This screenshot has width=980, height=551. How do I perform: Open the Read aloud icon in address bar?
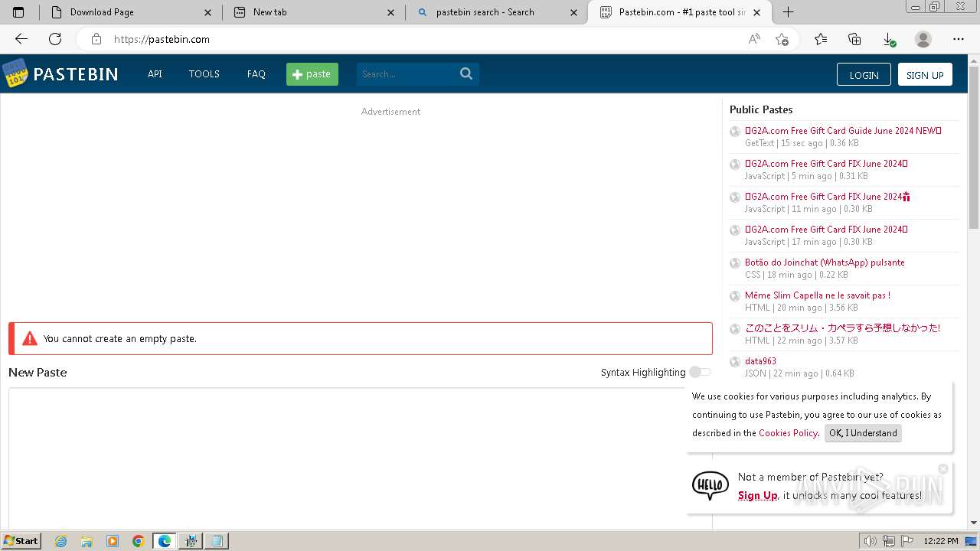click(754, 39)
